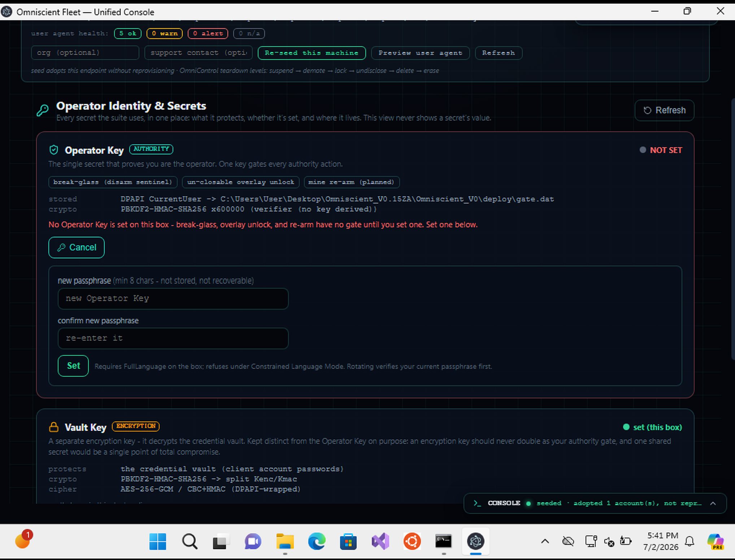Image resolution: width=735 pixels, height=560 pixels.
Task: Click the set (this box) status label
Action: (x=657, y=427)
